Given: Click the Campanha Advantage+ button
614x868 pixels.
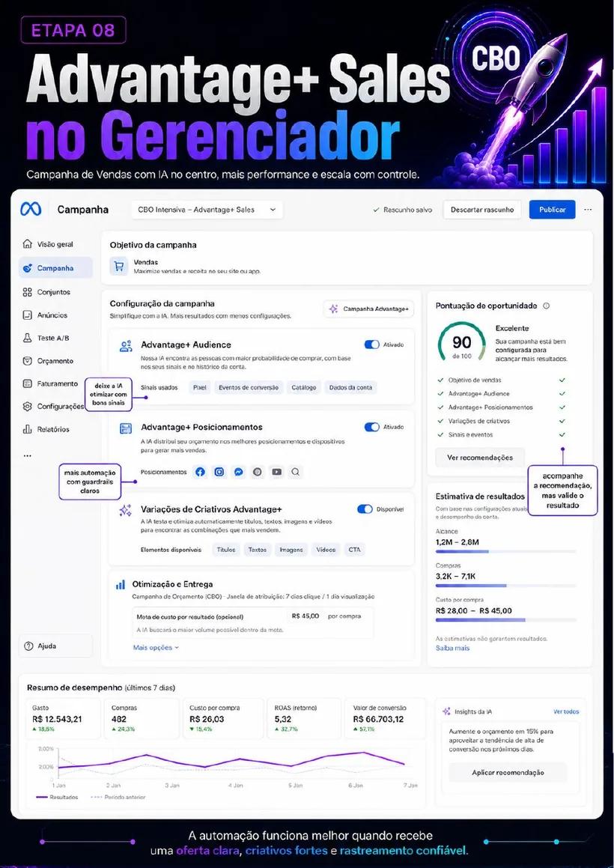Looking at the screenshot, I should pyautogui.click(x=368, y=309).
